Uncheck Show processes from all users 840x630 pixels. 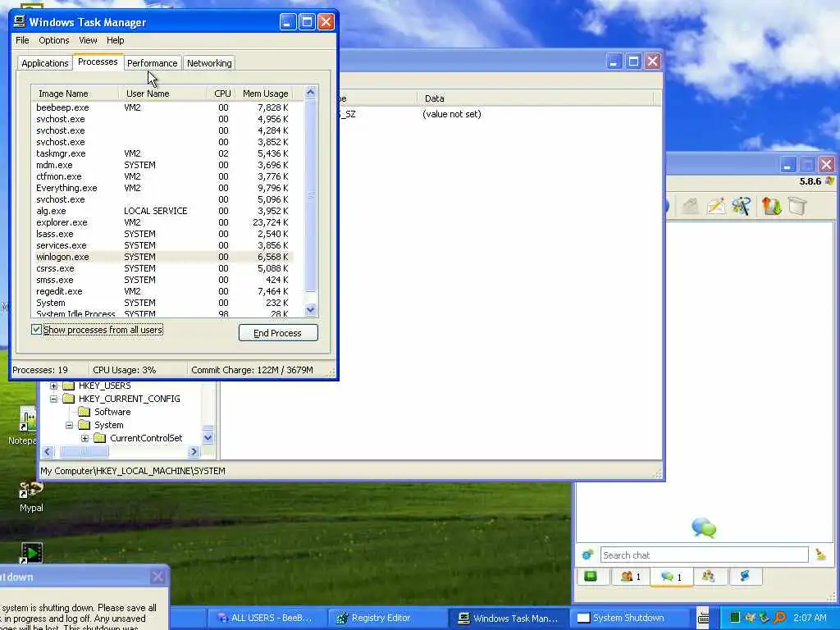coord(36,330)
